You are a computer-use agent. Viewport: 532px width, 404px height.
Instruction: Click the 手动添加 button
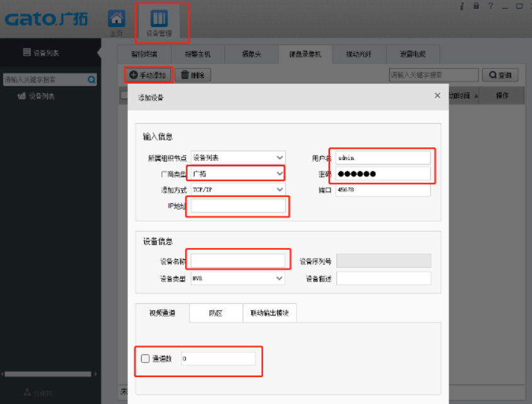tap(149, 74)
